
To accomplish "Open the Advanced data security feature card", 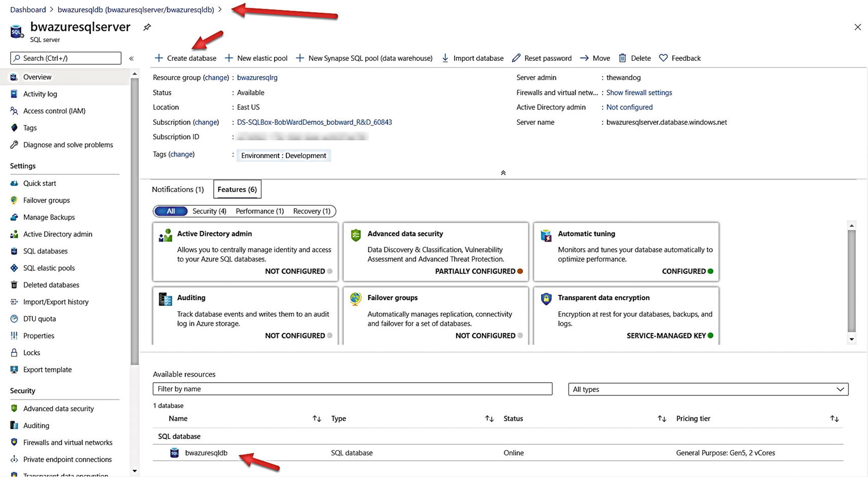I will 436,251.
